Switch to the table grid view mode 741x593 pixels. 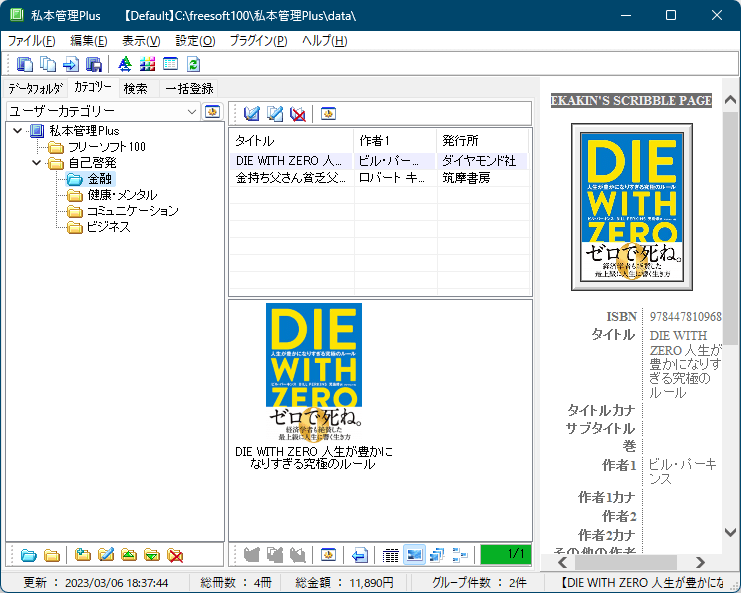391,555
